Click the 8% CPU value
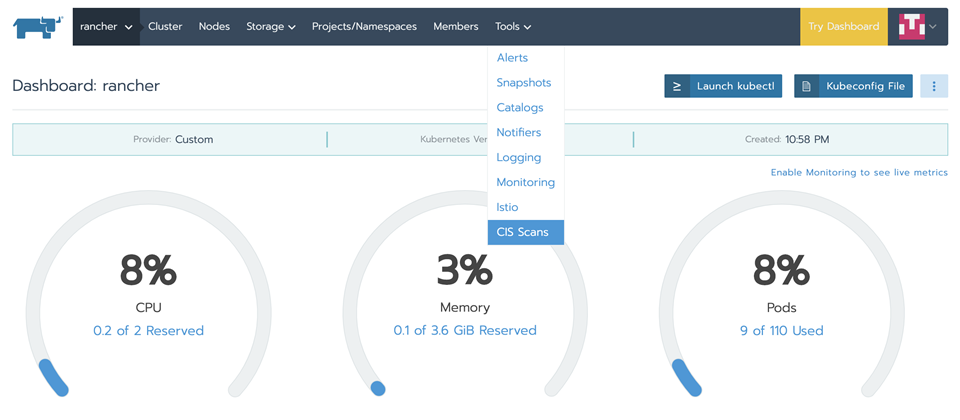The width and height of the screenshot is (960, 420). (x=148, y=270)
